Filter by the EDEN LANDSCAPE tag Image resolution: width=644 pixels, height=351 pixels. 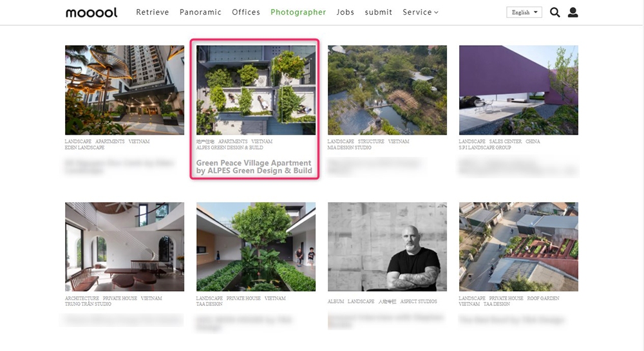tap(84, 147)
